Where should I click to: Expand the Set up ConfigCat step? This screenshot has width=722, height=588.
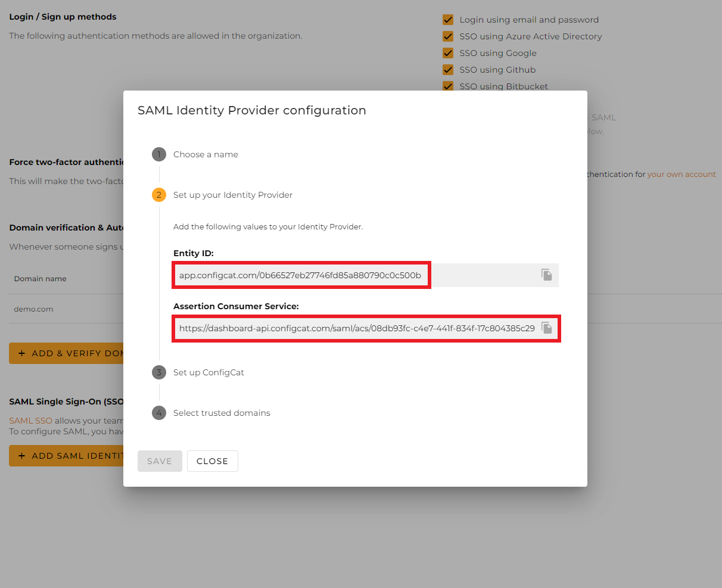point(208,372)
